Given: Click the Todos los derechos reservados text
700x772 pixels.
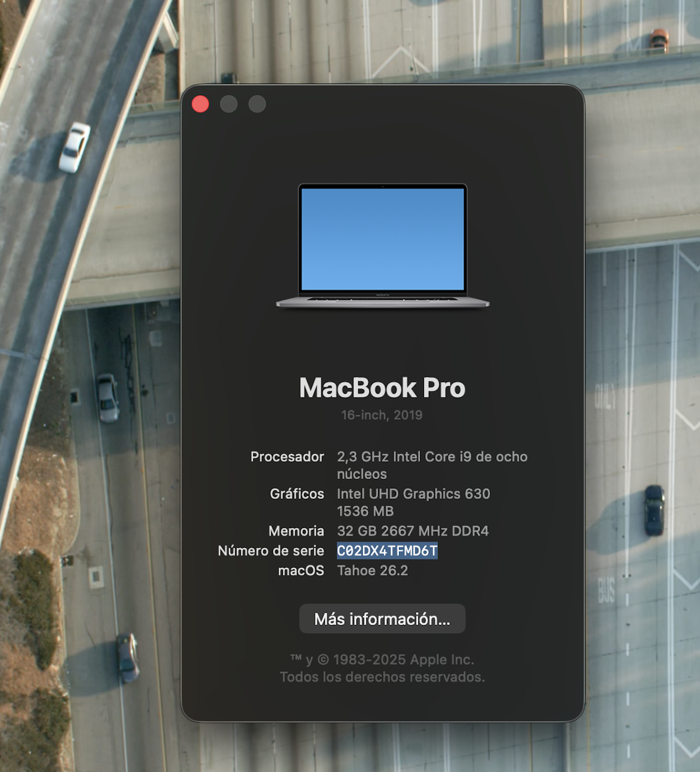Looking at the screenshot, I should (382, 677).
